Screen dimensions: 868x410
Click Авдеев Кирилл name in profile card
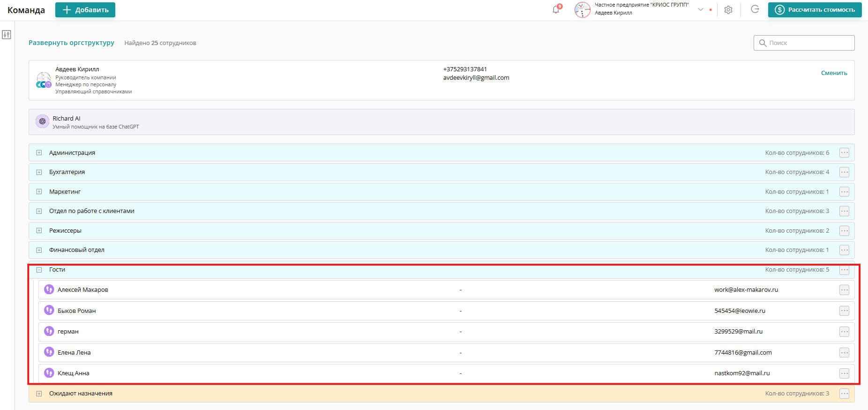click(x=77, y=69)
